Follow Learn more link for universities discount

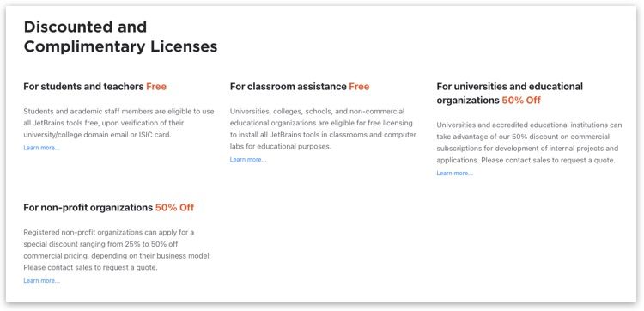[x=454, y=174]
